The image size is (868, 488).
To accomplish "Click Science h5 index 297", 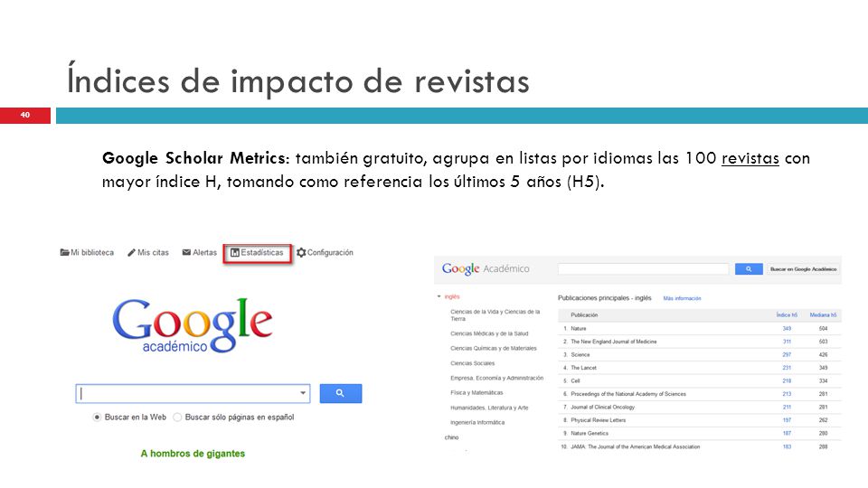I will pos(787,354).
